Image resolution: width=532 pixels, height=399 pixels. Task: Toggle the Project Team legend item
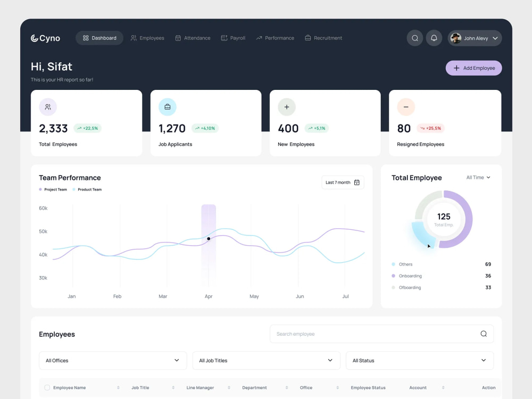pyautogui.click(x=52, y=189)
